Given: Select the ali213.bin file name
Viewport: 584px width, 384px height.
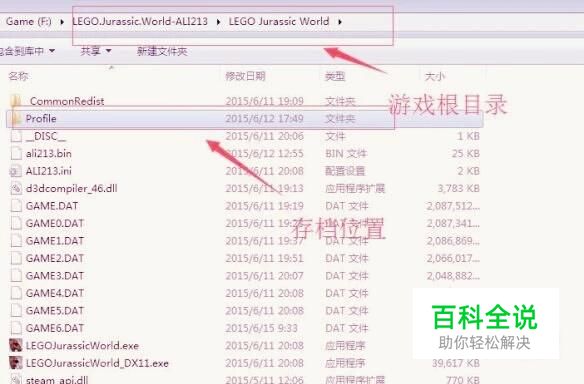Looking at the screenshot, I should tap(49, 153).
